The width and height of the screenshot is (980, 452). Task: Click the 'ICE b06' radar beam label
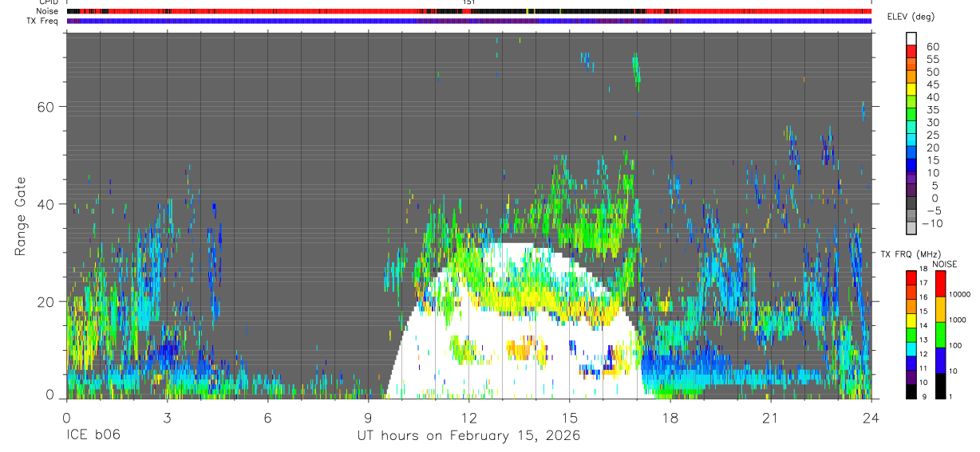pyautogui.click(x=93, y=436)
